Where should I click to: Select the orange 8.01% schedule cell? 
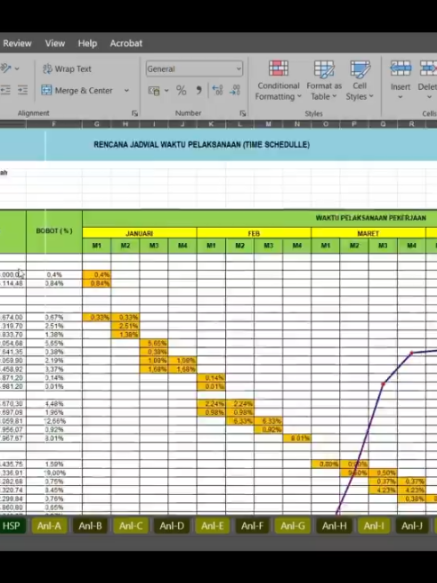point(297,438)
